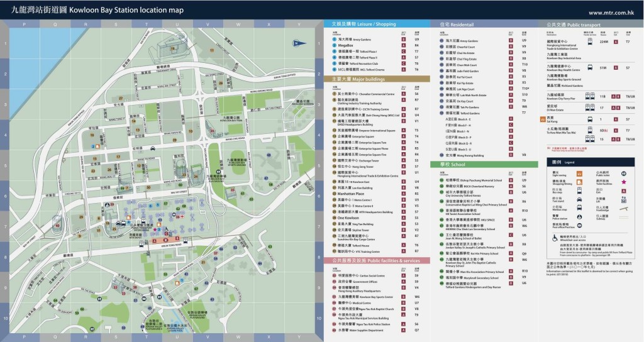Click the Exit legend icon
The height and width of the screenshot is (342, 644).
click(x=623, y=191)
